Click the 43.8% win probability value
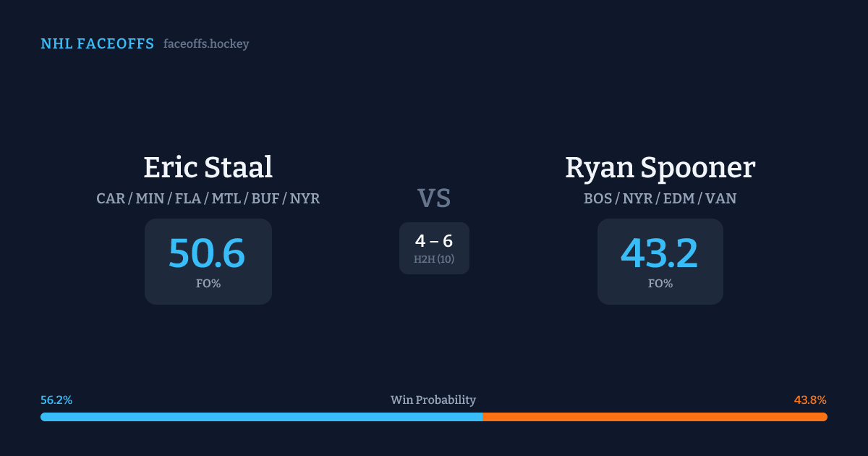868x456 pixels. point(810,400)
